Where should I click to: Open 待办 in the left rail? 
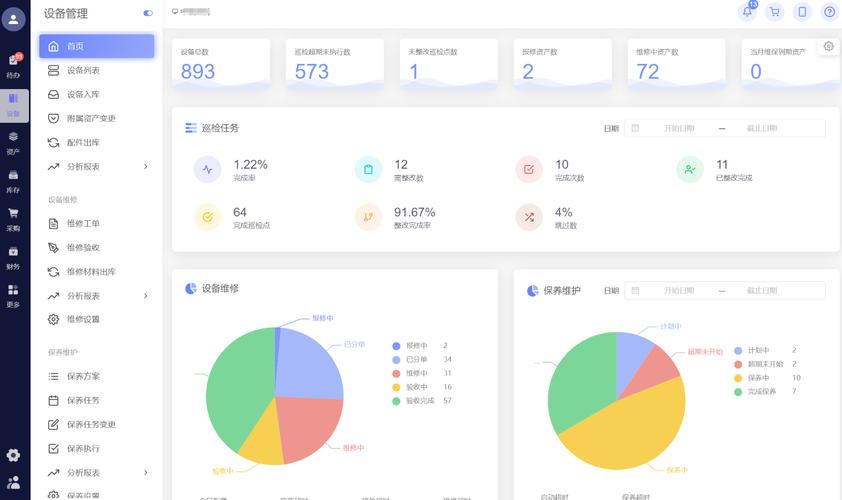[x=13, y=66]
